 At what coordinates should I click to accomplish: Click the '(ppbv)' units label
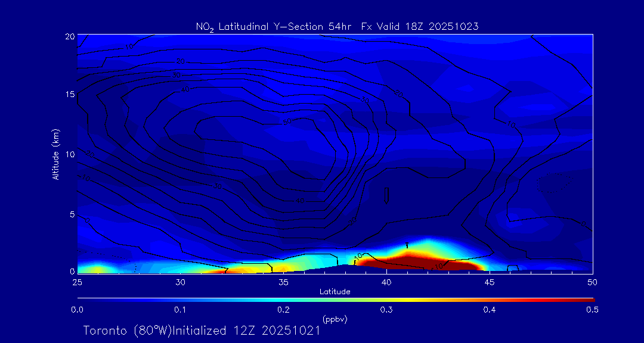(x=335, y=319)
